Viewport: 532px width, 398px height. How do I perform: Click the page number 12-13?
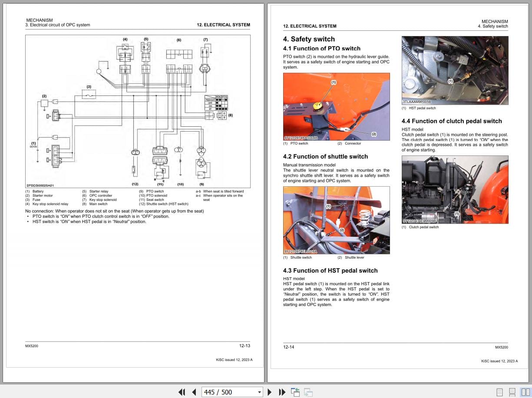[x=245, y=346]
